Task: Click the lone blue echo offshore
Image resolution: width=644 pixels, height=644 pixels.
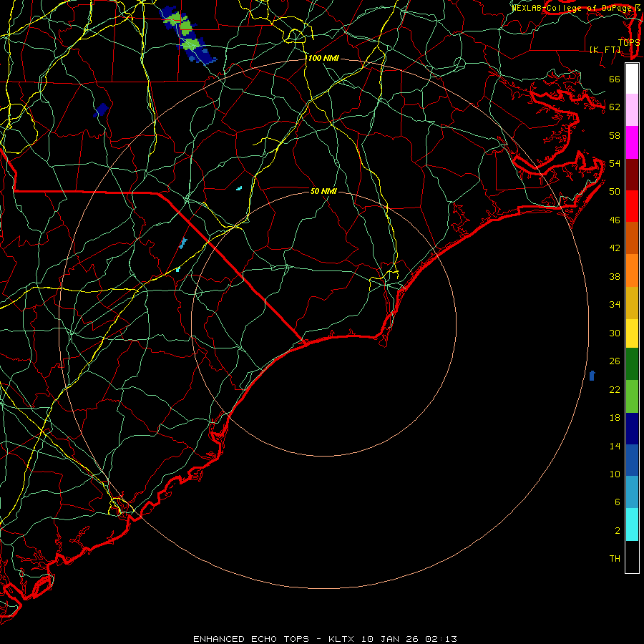Action: pyautogui.click(x=592, y=376)
